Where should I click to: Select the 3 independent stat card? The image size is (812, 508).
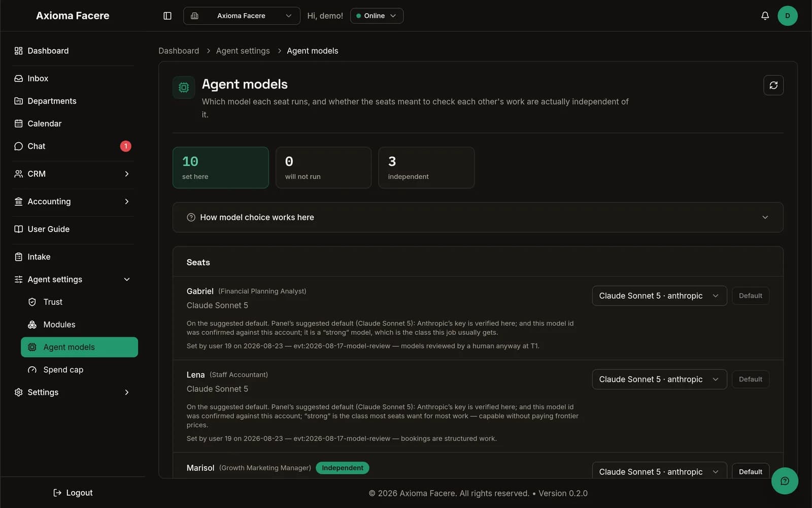point(426,168)
